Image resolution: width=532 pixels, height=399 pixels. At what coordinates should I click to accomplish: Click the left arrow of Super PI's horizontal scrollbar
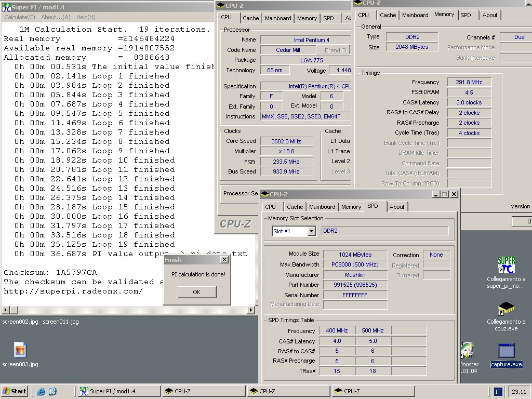pos(5,310)
